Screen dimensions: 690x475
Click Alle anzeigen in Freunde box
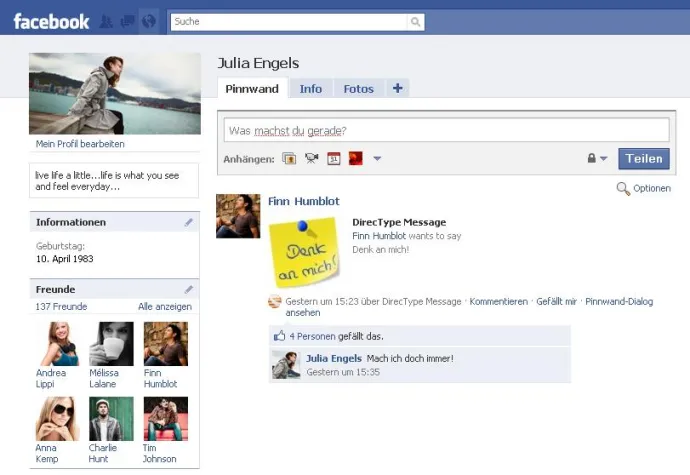[x=164, y=307]
